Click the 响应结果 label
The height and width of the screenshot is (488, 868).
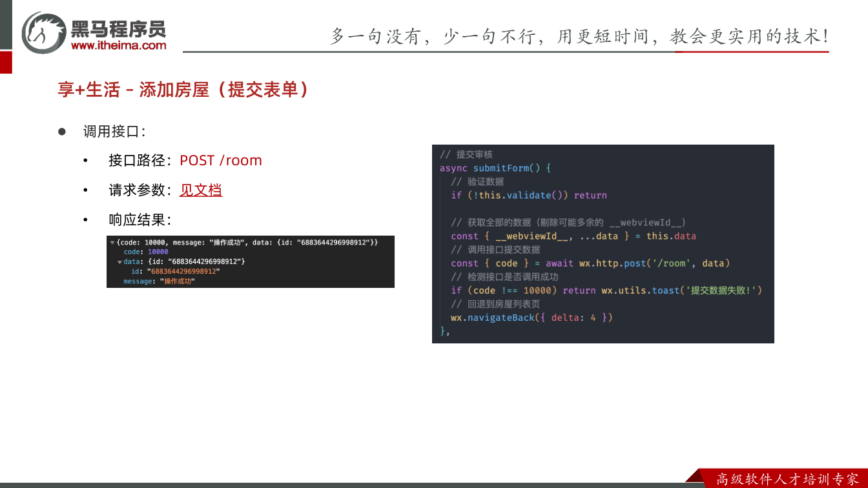point(140,220)
